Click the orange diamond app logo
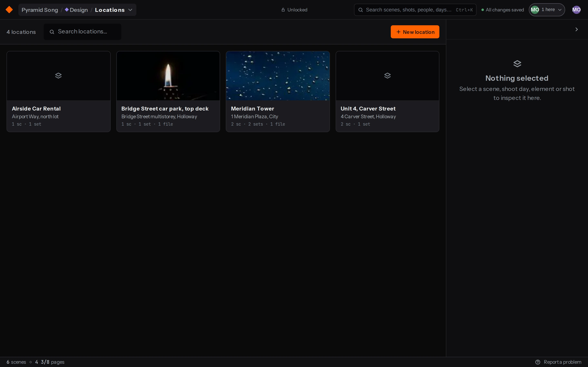The height and width of the screenshot is (367, 588). pos(9,10)
